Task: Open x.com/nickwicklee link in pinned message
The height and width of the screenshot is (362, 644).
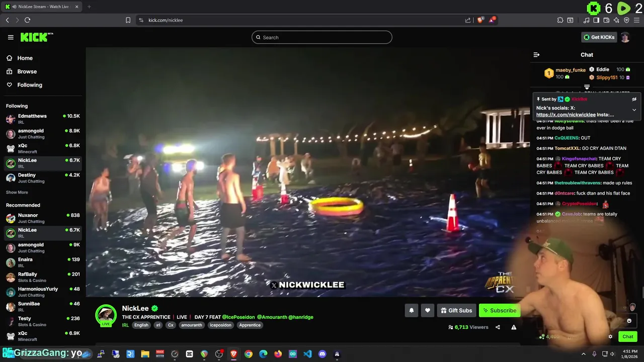Action: (x=566, y=115)
